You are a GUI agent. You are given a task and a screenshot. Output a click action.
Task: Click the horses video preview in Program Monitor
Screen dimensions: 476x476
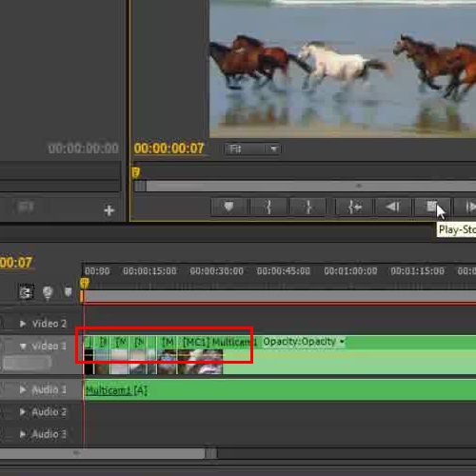click(x=343, y=69)
